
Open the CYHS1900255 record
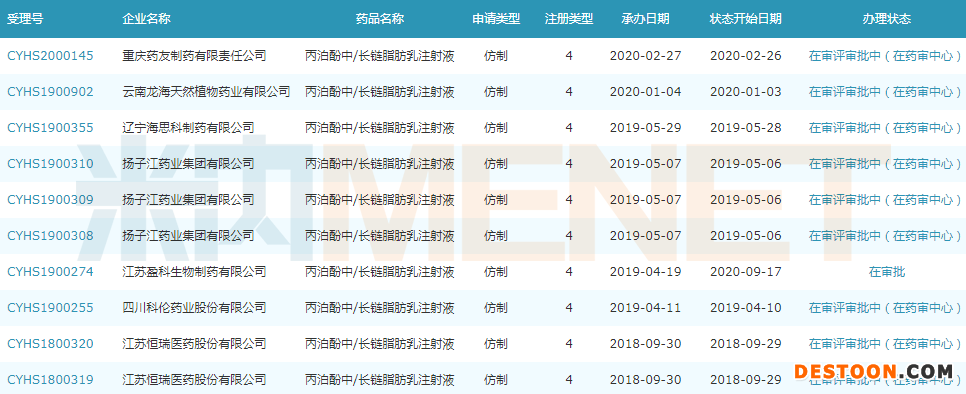pos(51,308)
